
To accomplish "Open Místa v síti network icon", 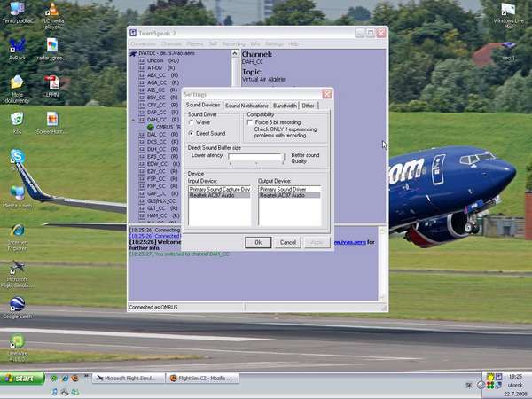I will (18, 193).
